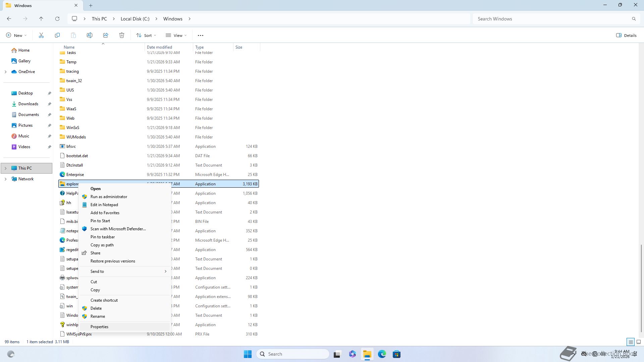Image resolution: width=644 pixels, height=362 pixels.
Task: Choose Properties in the context menu
Action: tap(99, 327)
